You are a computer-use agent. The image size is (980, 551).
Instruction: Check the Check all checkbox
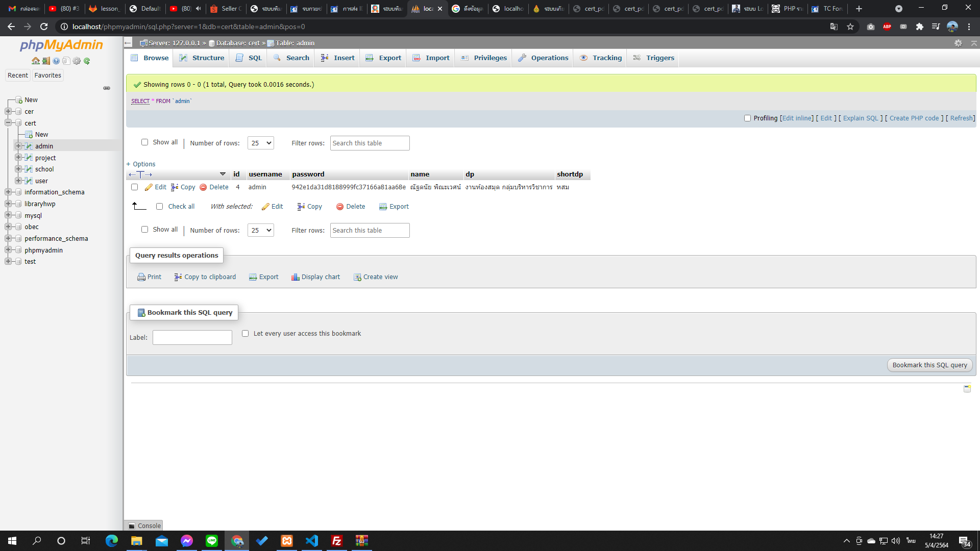click(x=159, y=207)
